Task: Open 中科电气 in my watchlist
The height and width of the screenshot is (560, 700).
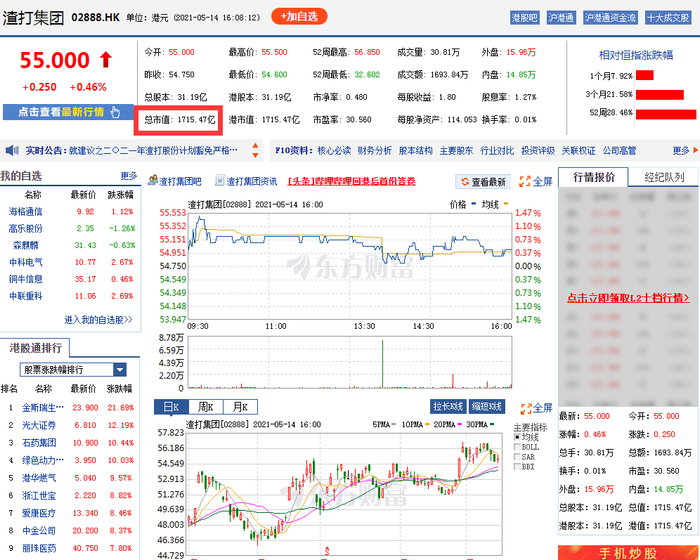Action: (x=25, y=262)
